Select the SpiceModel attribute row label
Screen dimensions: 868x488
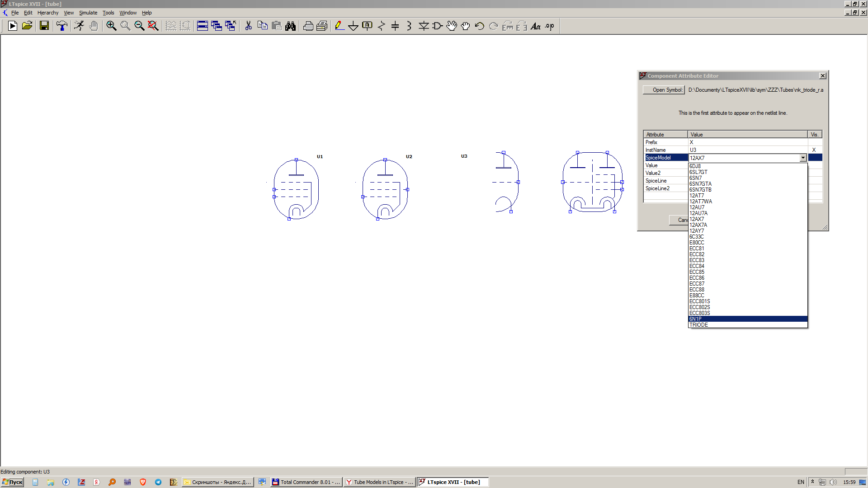tap(665, 158)
